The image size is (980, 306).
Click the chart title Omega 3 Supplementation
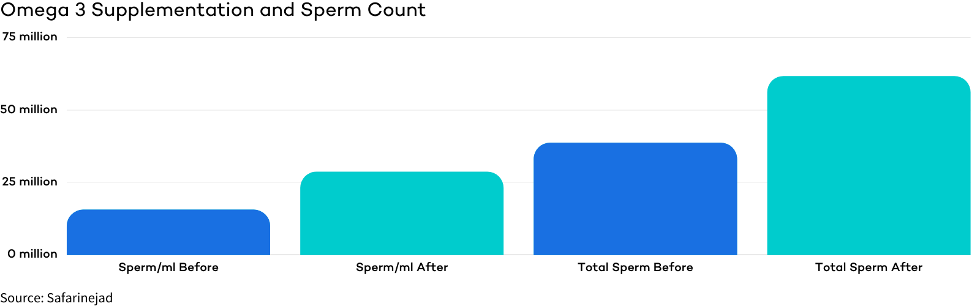(127, 10)
